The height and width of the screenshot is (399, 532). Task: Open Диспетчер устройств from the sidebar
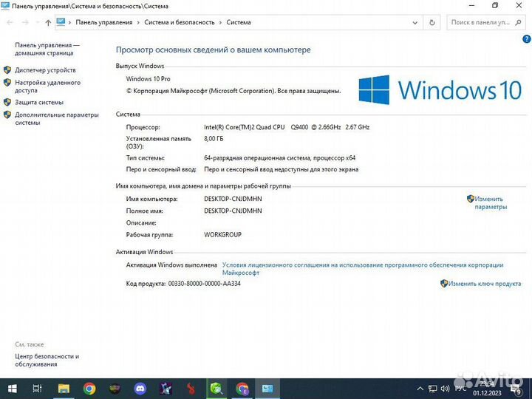pyautogui.click(x=45, y=70)
